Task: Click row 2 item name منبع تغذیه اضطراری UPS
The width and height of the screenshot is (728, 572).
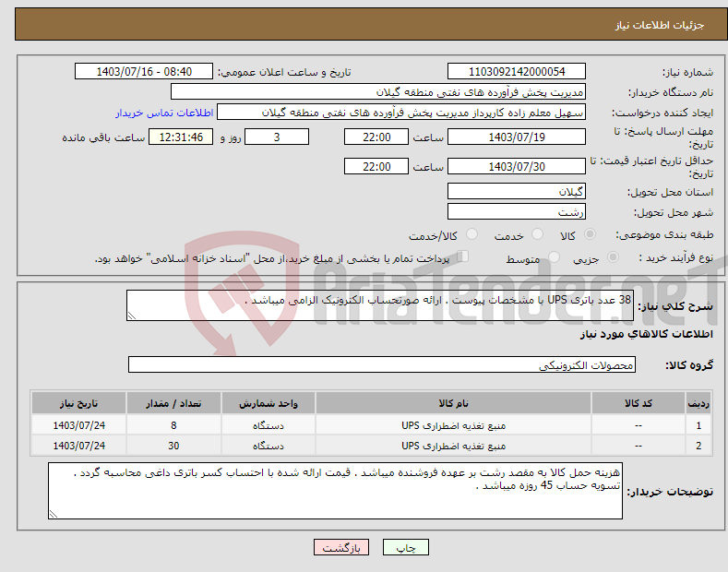Action: (x=453, y=446)
